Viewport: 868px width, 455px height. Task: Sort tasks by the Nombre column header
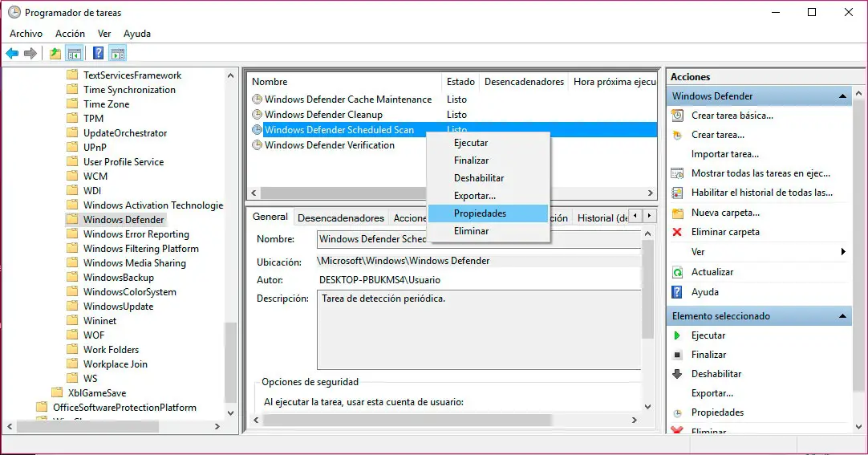tap(344, 82)
